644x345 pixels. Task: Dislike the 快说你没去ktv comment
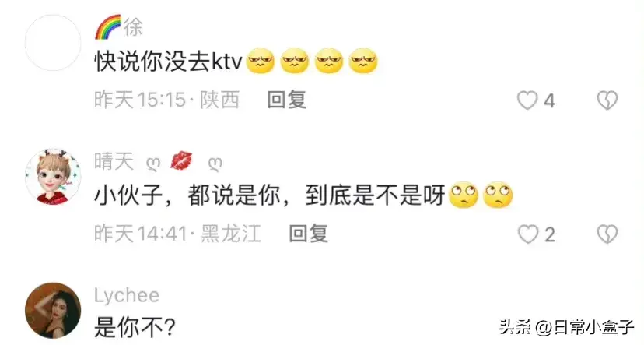tap(607, 100)
